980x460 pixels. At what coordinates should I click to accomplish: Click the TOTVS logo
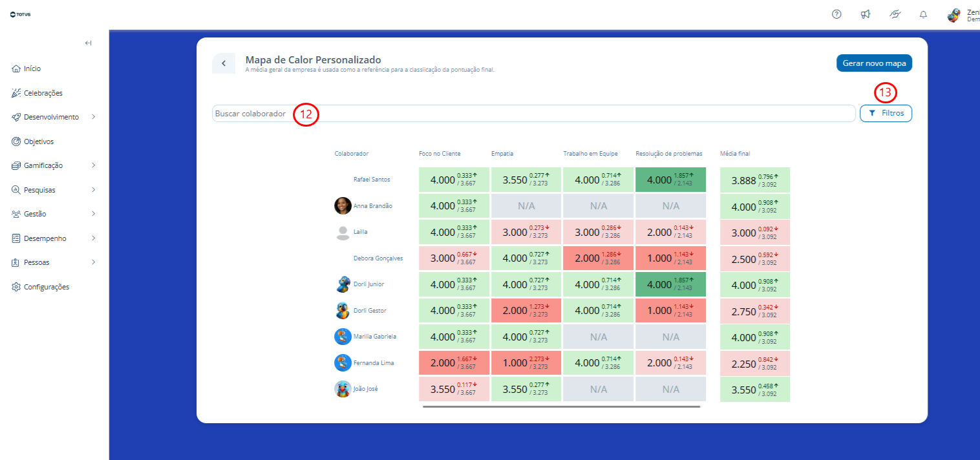(21, 15)
